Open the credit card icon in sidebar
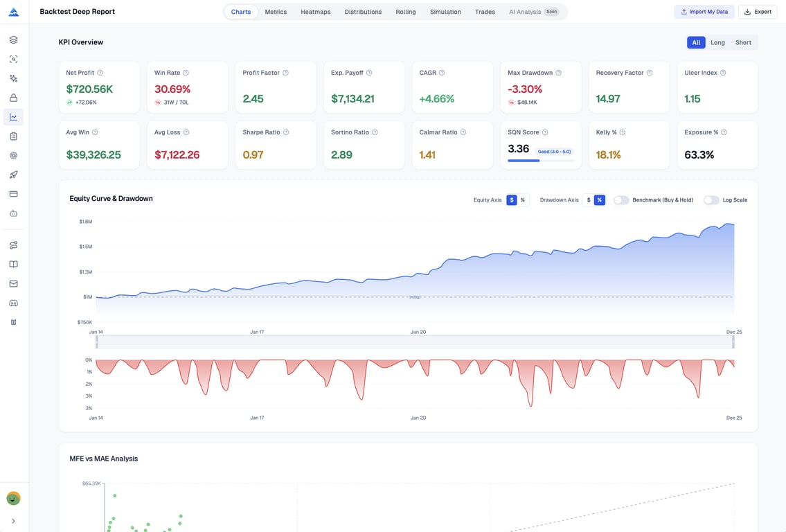The height and width of the screenshot is (532, 786). [x=13, y=194]
